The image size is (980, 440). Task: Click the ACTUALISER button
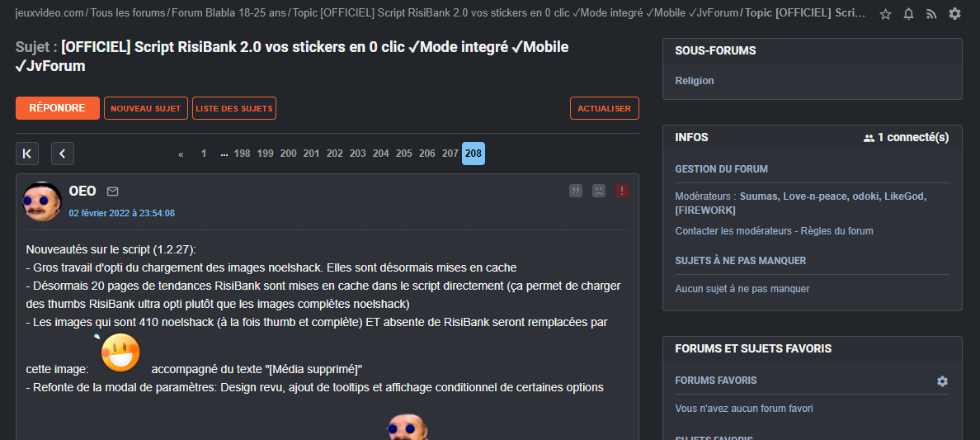tap(605, 108)
